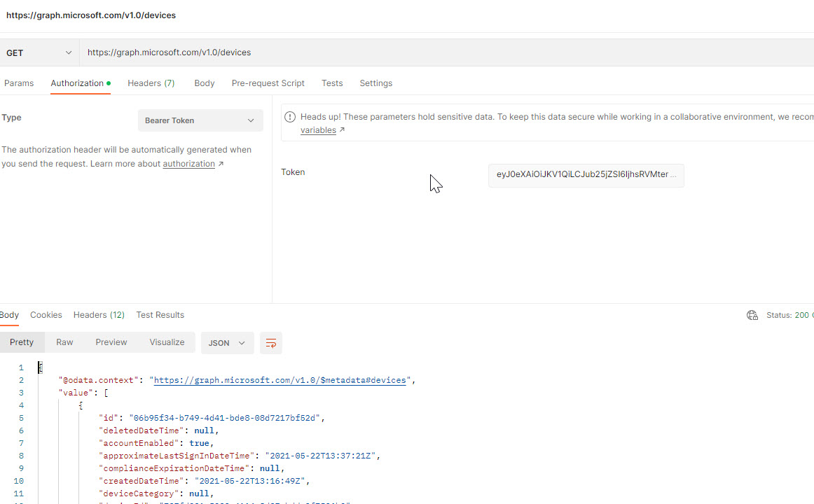View the Test Results tab
The height and width of the screenshot is (504, 814).
(x=160, y=315)
